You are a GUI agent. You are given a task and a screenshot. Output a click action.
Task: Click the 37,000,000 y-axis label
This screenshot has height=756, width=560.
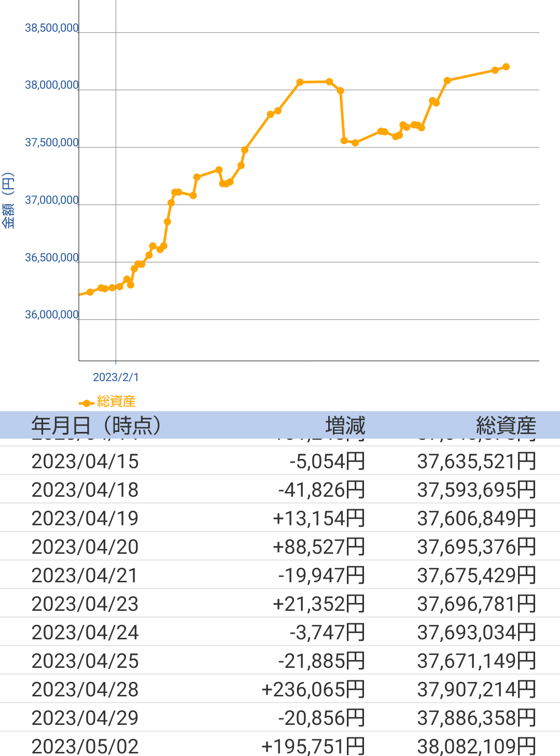click(x=52, y=200)
